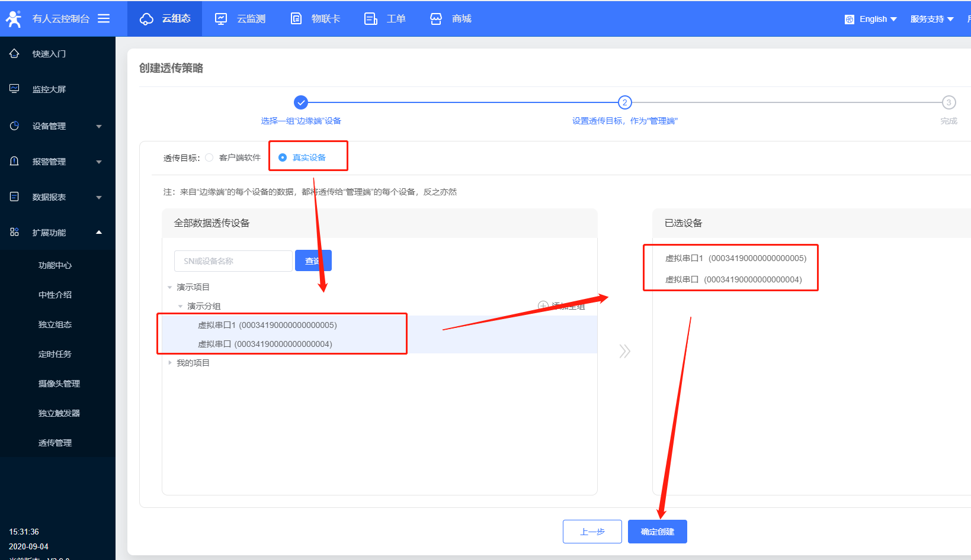Open the English language dropdown
Viewport: 971px width, 560px height.
pos(871,19)
